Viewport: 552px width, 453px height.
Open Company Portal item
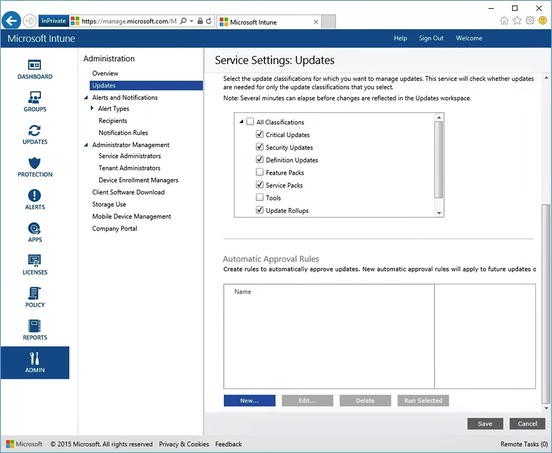pos(114,228)
